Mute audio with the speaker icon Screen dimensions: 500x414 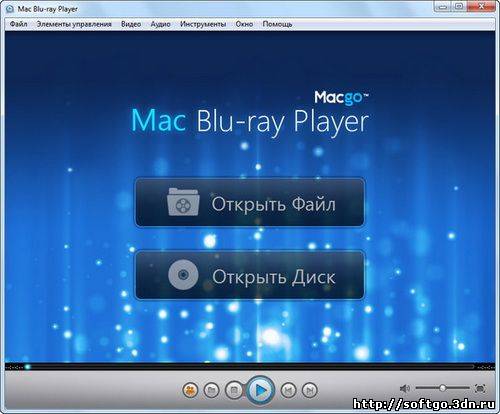pyautogui.click(x=405, y=388)
